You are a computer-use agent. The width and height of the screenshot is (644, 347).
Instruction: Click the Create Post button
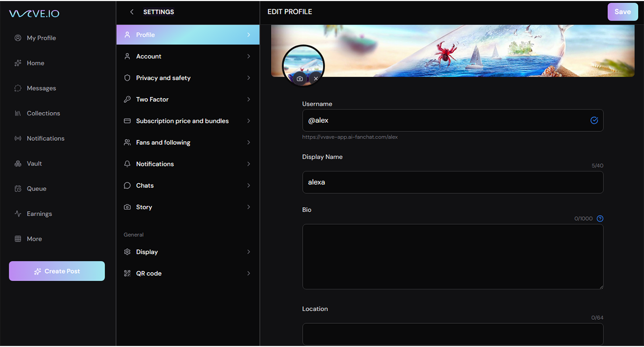pyautogui.click(x=57, y=271)
